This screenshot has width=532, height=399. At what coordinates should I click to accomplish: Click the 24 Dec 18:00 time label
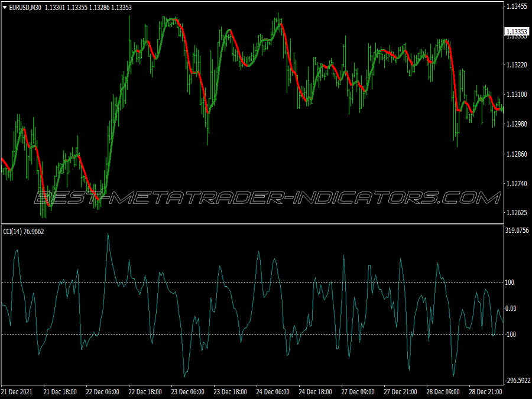point(316,392)
